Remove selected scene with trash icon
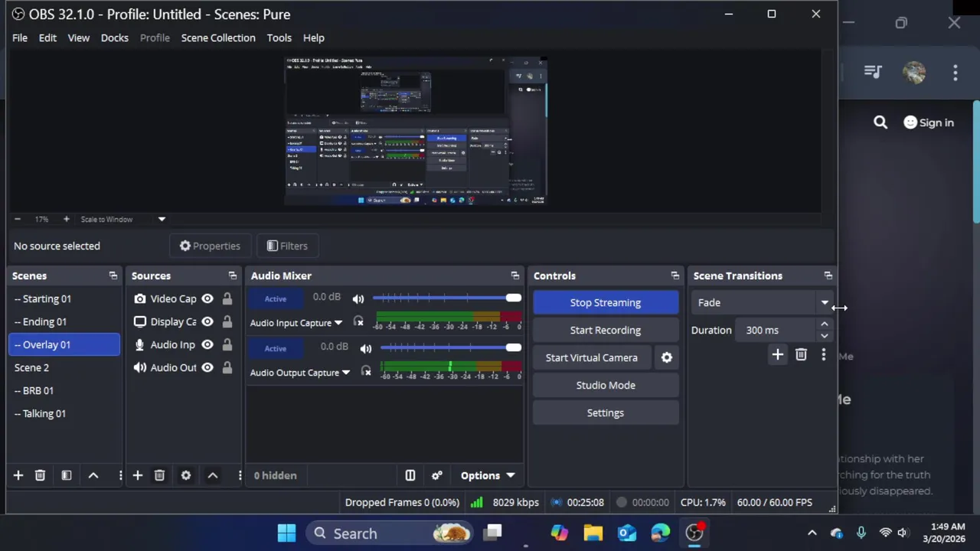Viewport: 980px width, 551px height. click(40, 475)
